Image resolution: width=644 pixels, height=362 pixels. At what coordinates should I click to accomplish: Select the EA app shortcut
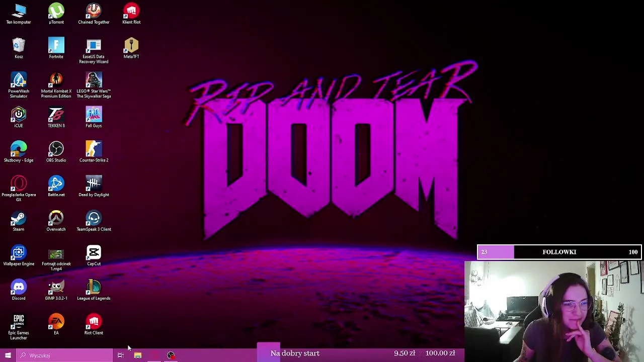(56, 324)
